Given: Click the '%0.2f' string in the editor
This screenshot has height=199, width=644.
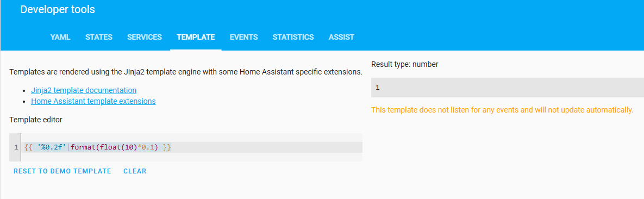Looking at the screenshot, I should [x=52, y=147].
